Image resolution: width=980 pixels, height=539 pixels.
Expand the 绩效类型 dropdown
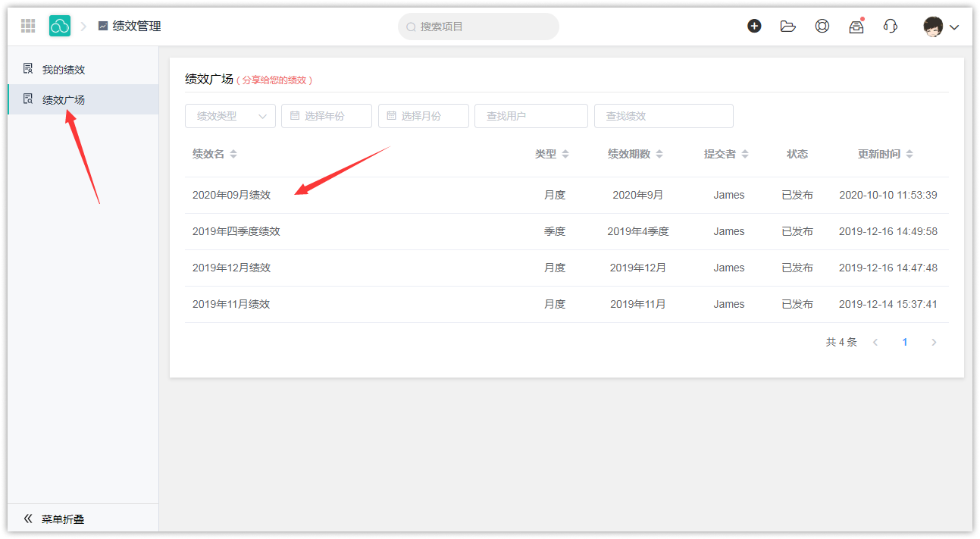230,116
